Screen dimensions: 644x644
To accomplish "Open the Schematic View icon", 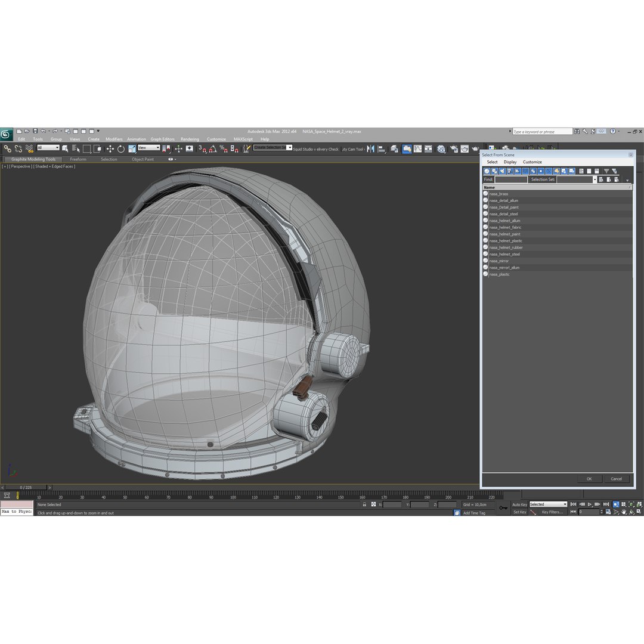I will [428, 148].
